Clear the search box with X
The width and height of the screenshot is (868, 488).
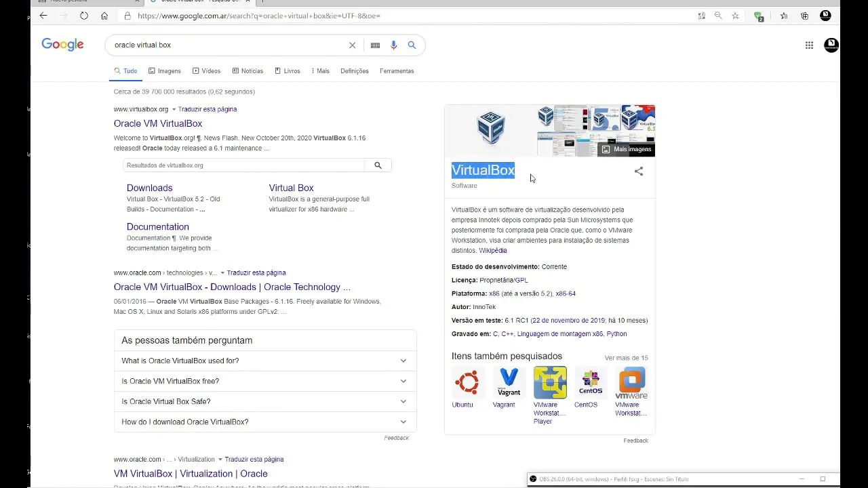point(353,45)
